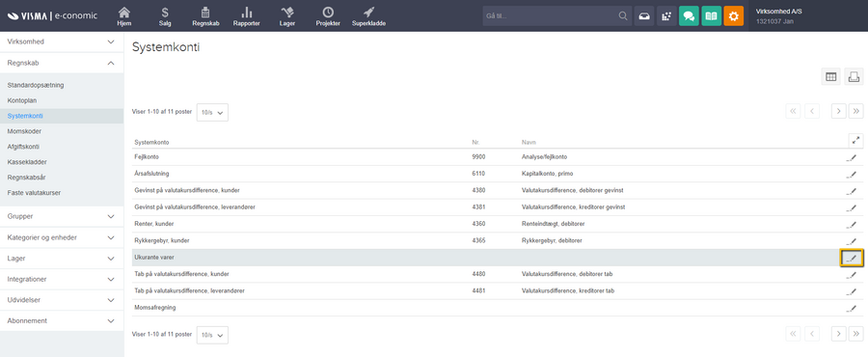This screenshot has height=357, width=868.
Task: Open the Projekter clock icon
Action: pyautogui.click(x=328, y=16)
